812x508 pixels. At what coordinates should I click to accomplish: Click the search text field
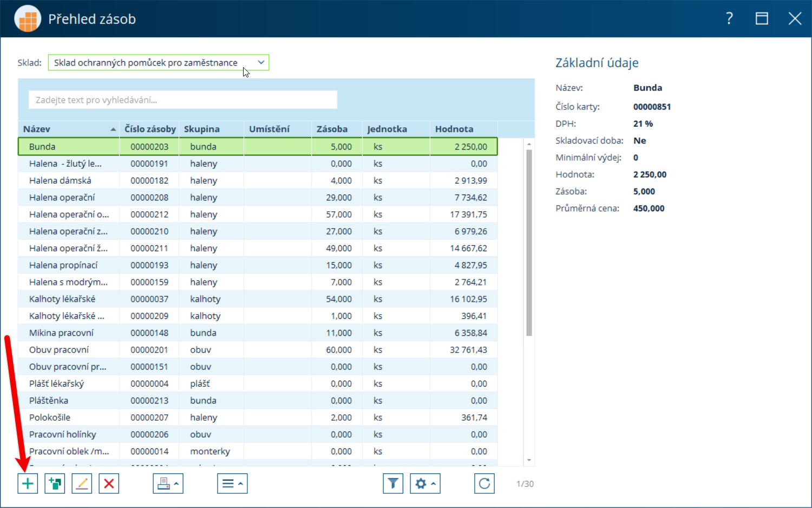183,100
